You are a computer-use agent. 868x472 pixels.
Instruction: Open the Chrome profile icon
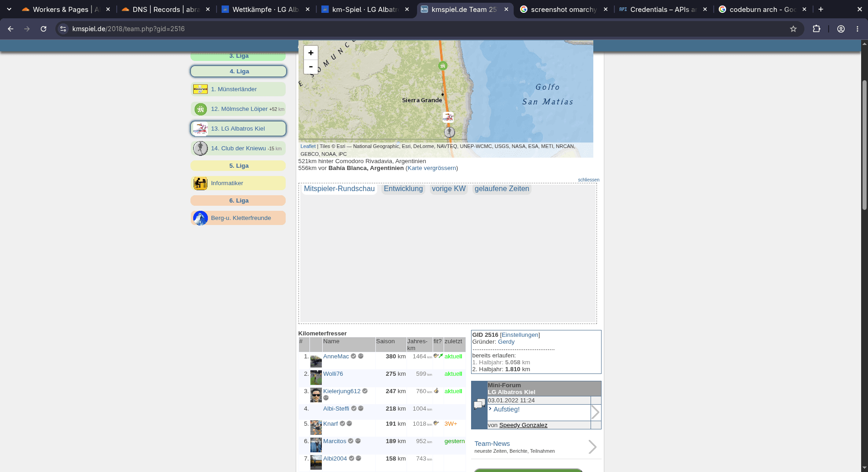[841, 29]
